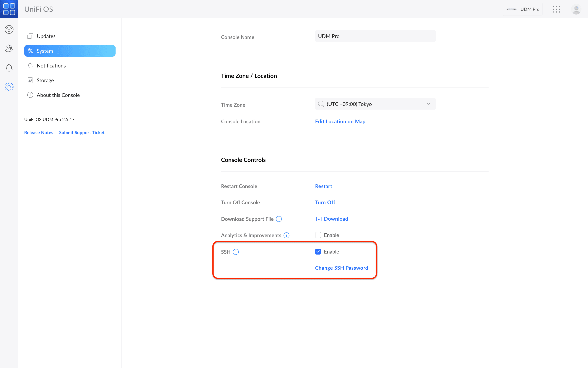Open the Users icon in left rail

tap(9, 48)
